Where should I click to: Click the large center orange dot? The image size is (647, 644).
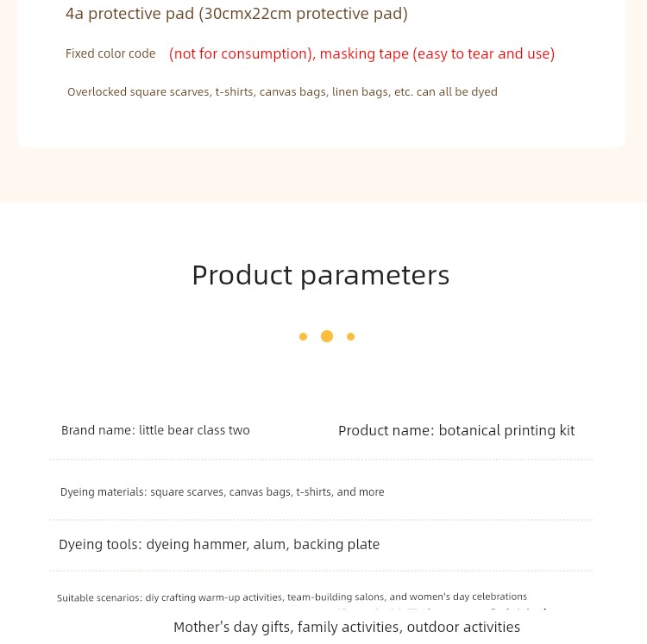tap(327, 336)
